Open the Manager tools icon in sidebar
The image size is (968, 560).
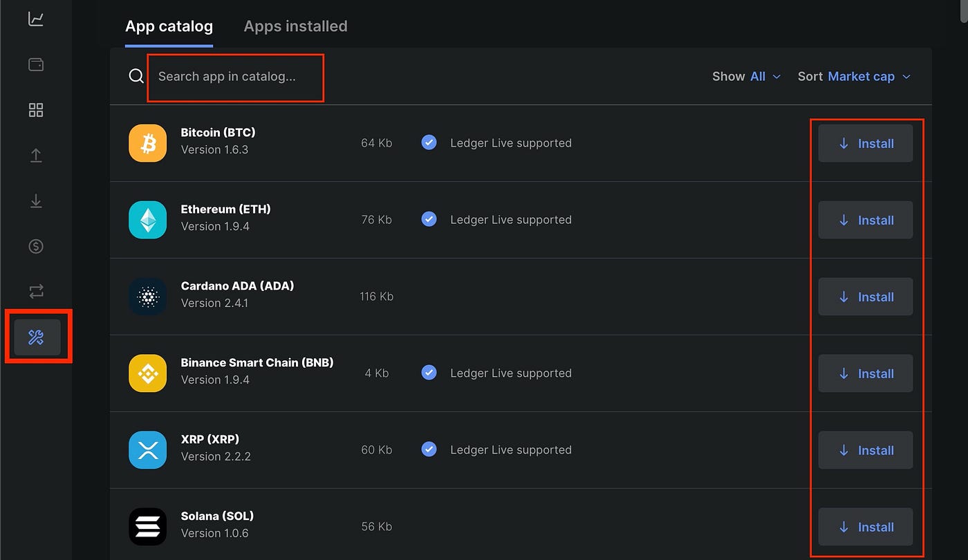37,337
